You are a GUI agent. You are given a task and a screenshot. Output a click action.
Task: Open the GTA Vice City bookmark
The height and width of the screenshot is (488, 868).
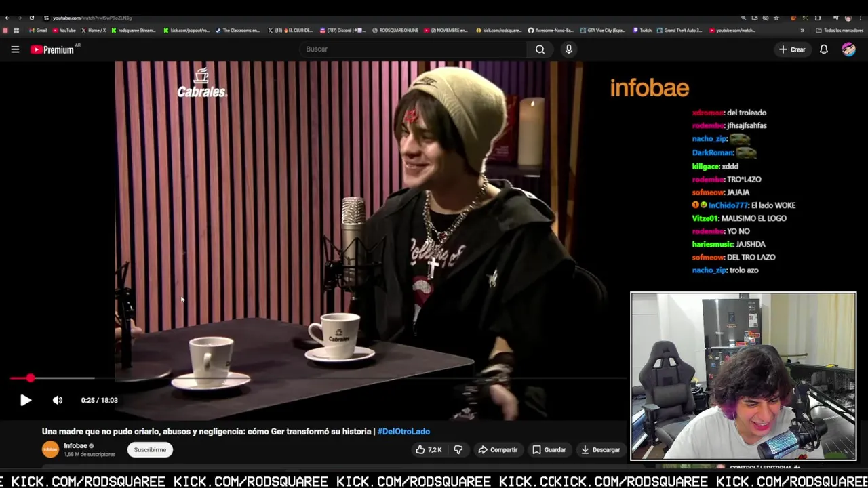click(603, 30)
